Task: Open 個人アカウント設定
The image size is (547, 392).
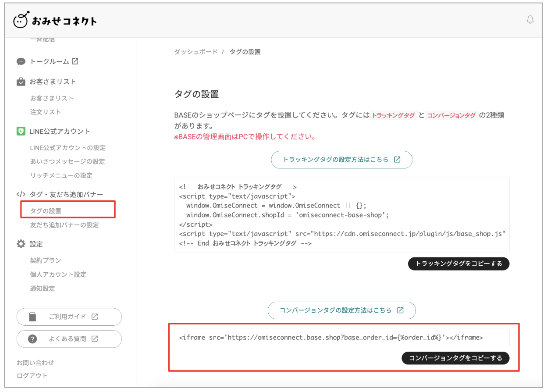Action: (x=58, y=274)
